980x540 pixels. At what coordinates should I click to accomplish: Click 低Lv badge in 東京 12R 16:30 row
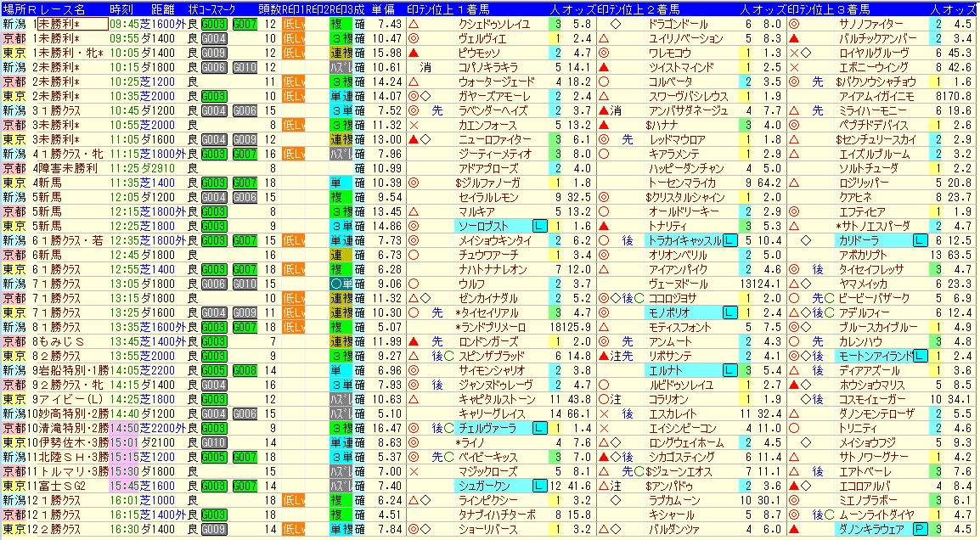point(293,529)
